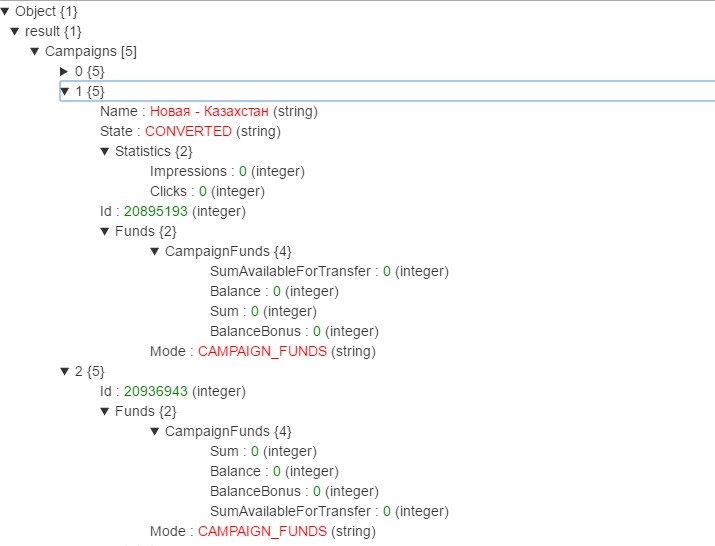Collapse the root Object node

coord(7,11)
